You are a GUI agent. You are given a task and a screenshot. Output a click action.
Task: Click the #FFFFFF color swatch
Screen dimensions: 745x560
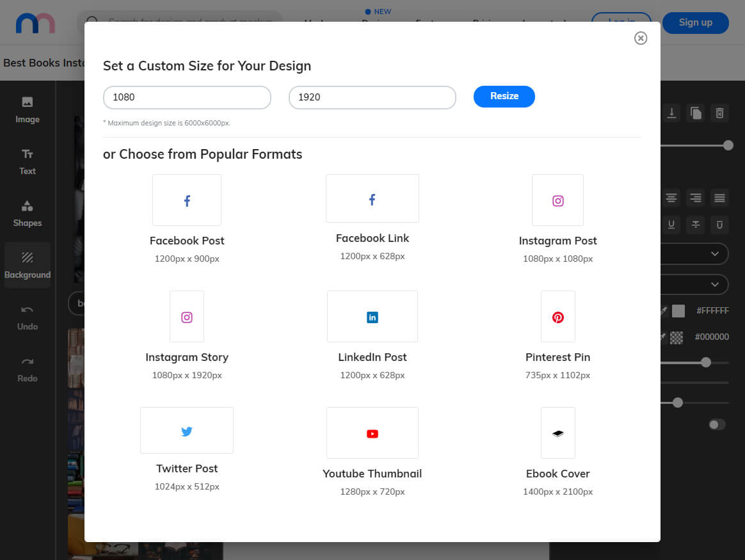tap(678, 310)
